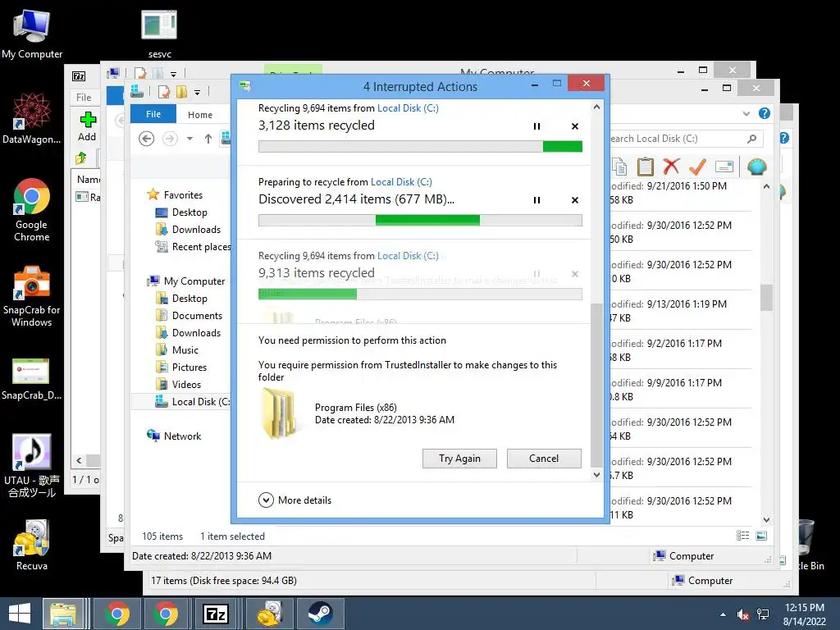Open Quick Access Toolbar dropdown arrow

(197, 93)
